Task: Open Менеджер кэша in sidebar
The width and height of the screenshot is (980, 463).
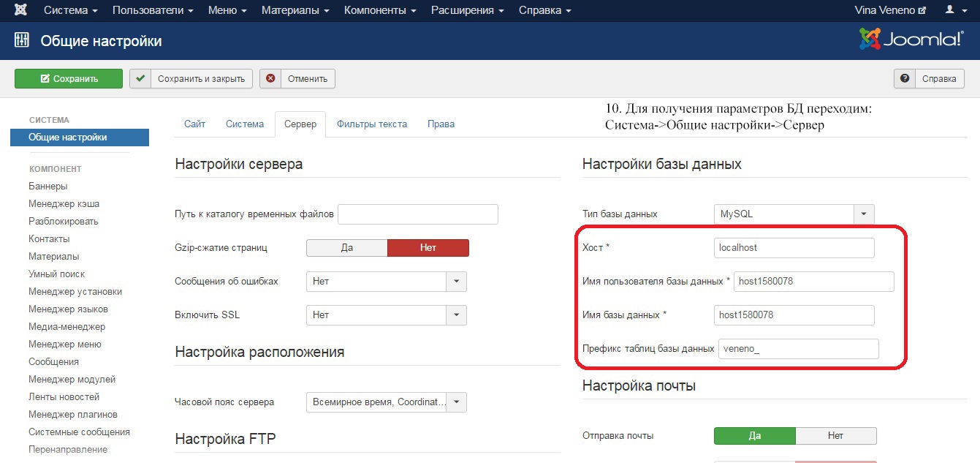Action: click(64, 204)
